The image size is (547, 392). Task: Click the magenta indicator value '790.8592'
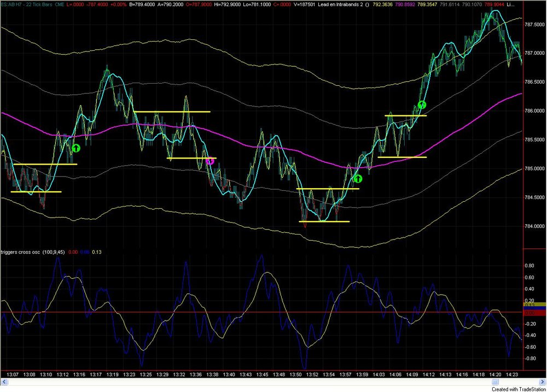tap(405, 4)
